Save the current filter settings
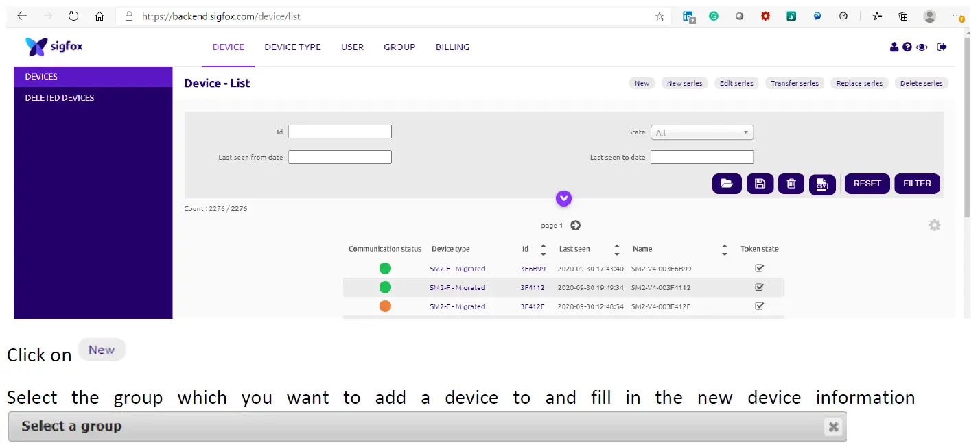Viewport: 980px width, 447px height. [759, 184]
